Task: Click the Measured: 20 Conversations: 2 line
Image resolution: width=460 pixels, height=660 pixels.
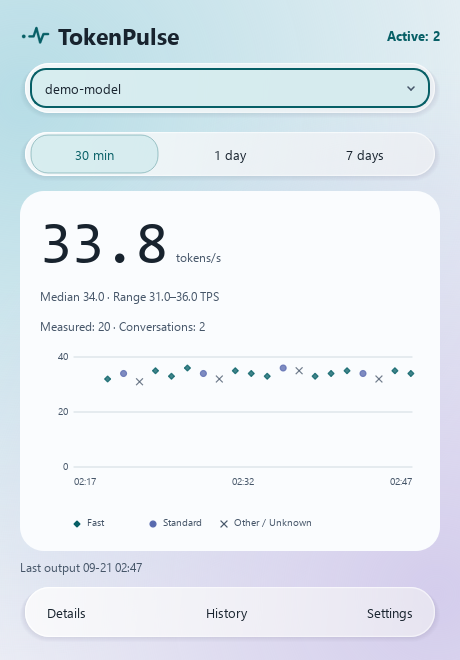Action: [122, 327]
